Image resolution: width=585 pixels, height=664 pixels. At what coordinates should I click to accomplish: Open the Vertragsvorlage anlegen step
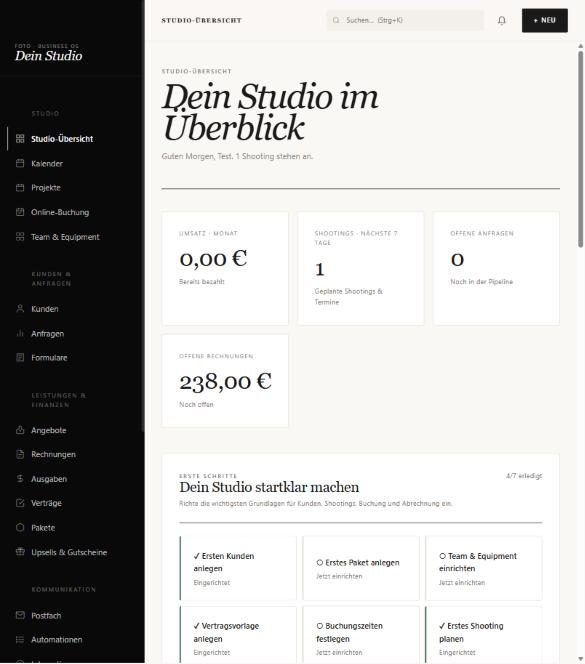tap(238, 635)
